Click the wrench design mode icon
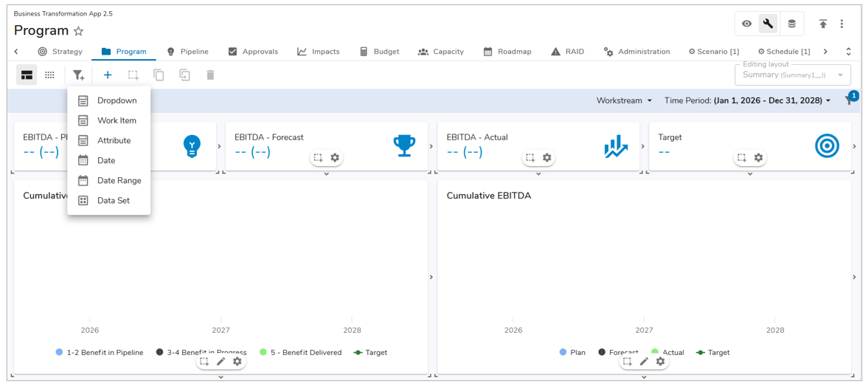 tap(768, 24)
